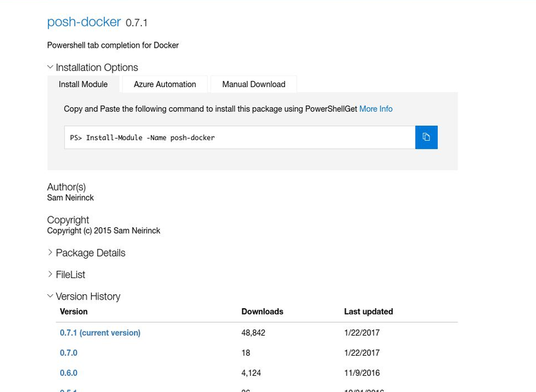Click the Version column header
The height and width of the screenshot is (392, 536).
[x=74, y=312]
